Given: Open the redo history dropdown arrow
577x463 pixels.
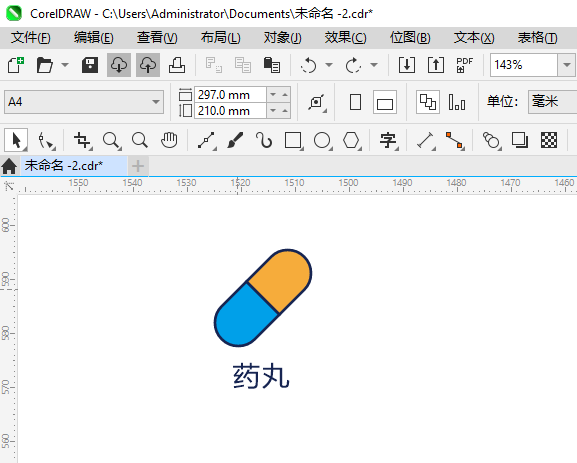Looking at the screenshot, I should click(x=374, y=65).
